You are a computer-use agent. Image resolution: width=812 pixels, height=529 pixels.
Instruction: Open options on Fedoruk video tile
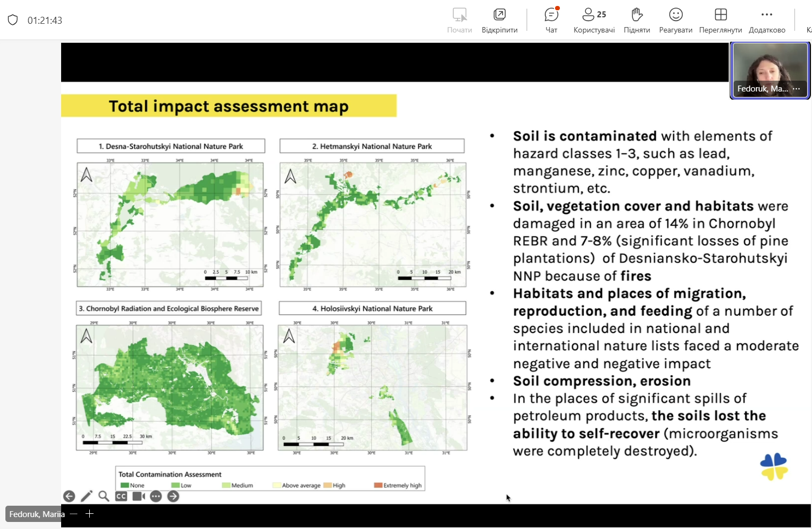(796, 89)
